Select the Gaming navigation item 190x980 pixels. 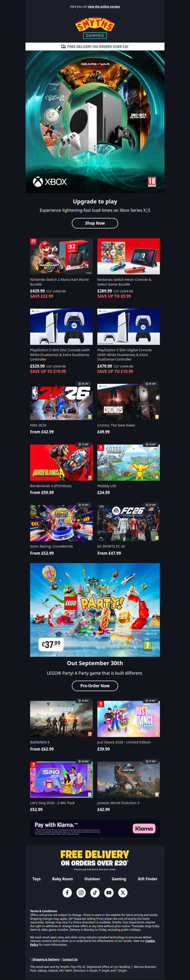(119, 879)
